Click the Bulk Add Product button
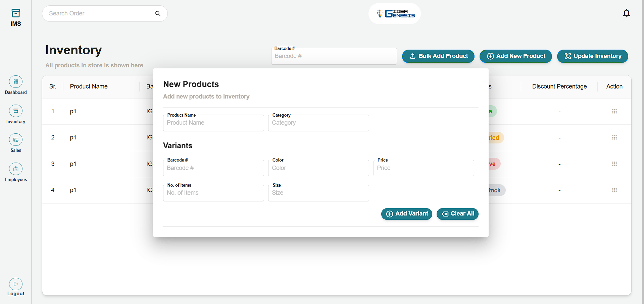The width and height of the screenshot is (644, 304). (438, 56)
